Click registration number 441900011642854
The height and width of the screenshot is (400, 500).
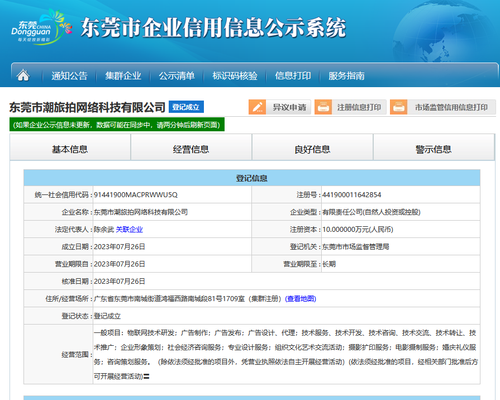point(352,195)
